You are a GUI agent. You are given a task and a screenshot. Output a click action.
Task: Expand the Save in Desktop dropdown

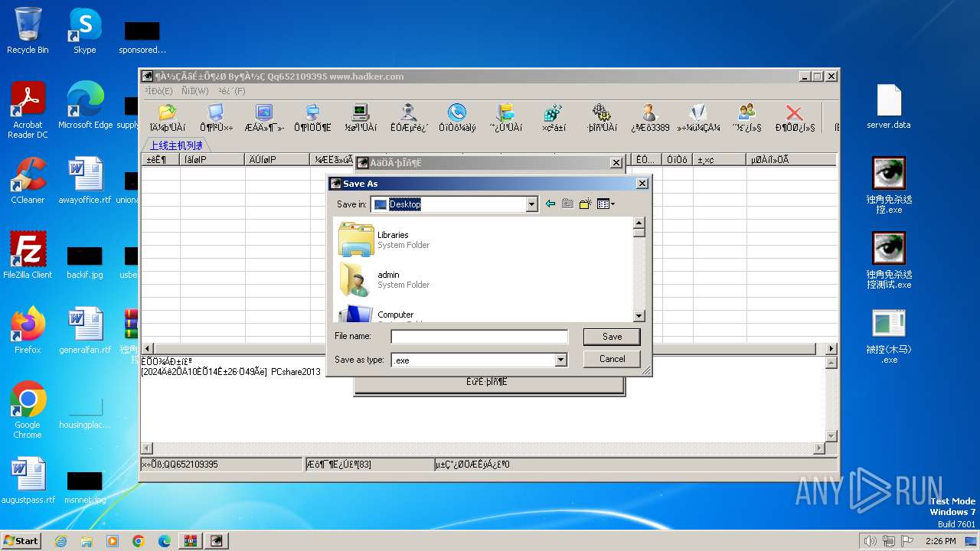[x=531, y=204]
